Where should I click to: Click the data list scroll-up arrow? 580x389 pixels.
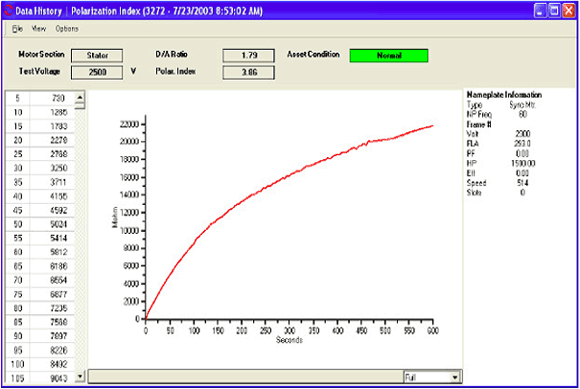[x=80, y=97]
